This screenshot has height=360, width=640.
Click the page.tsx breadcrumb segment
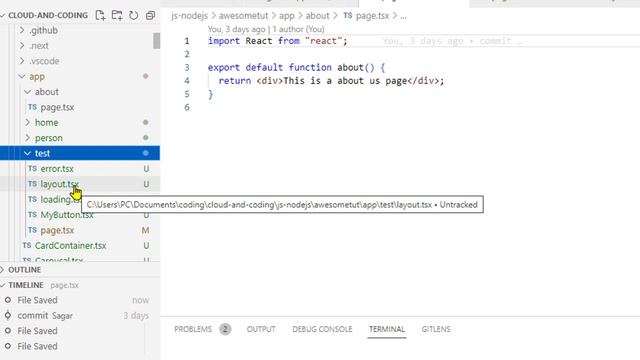pyautogui.click(x=372, y=16)
